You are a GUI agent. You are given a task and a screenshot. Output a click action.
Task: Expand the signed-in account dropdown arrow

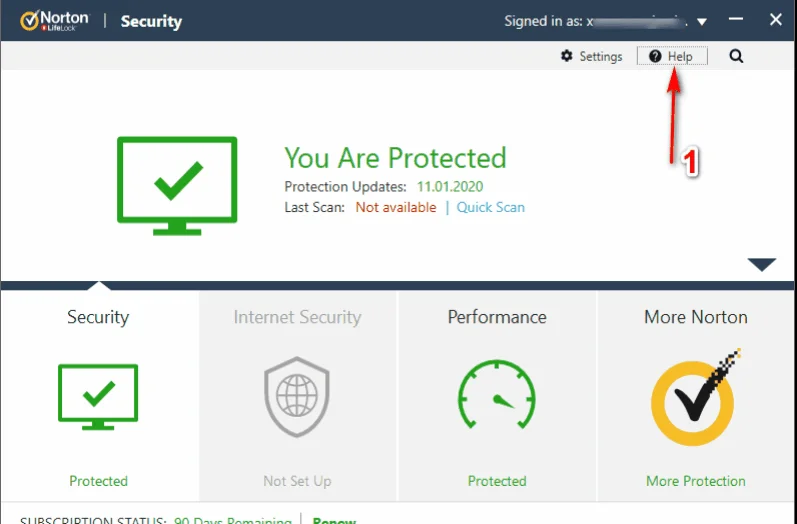702,21
